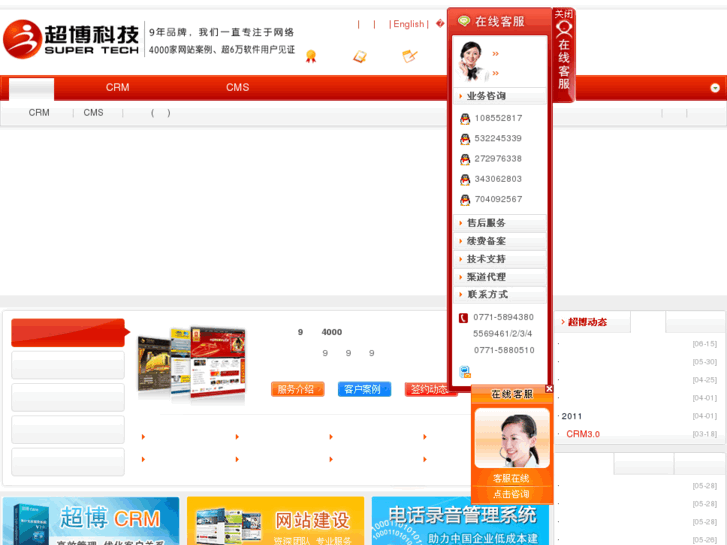The height and width of the screenshot is (545, 727).
Task: Click CRM in the gray sub-navigation
Action: tap(39, 113)
